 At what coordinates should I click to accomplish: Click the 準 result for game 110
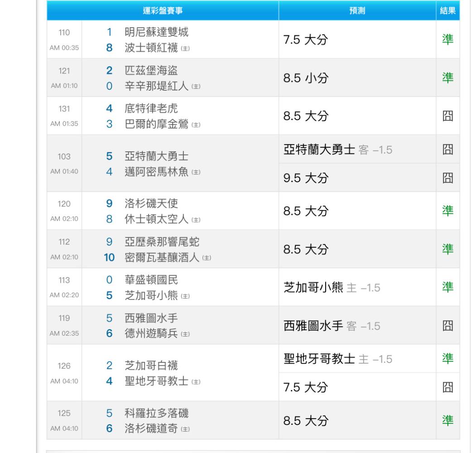(x=448, y=39)
